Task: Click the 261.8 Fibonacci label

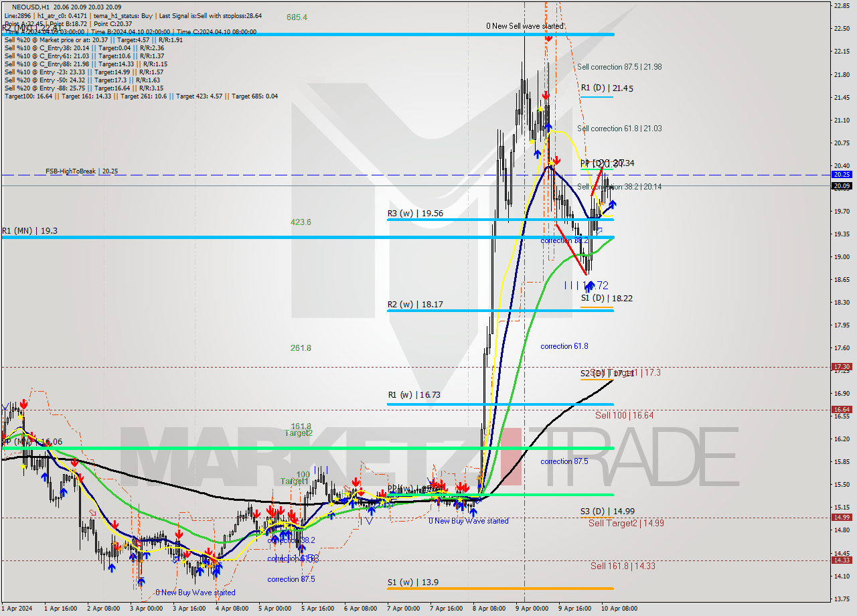Action: point(301,348)
